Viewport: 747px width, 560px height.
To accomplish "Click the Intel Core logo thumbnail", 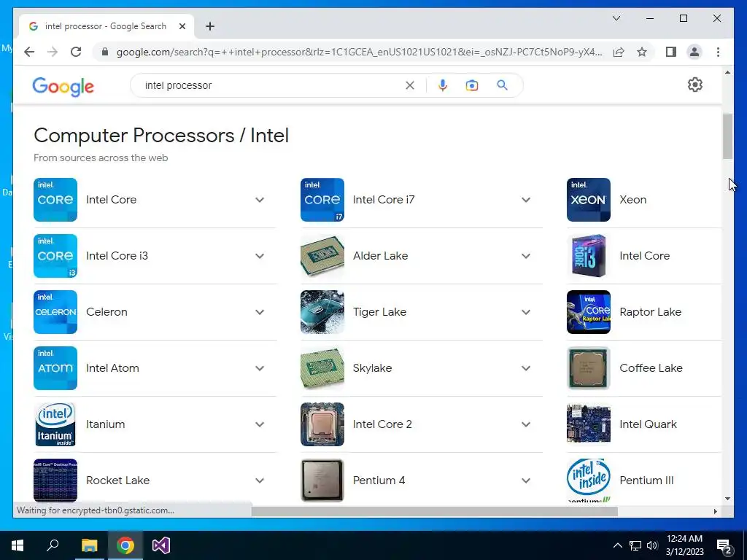I will (55, 200).
